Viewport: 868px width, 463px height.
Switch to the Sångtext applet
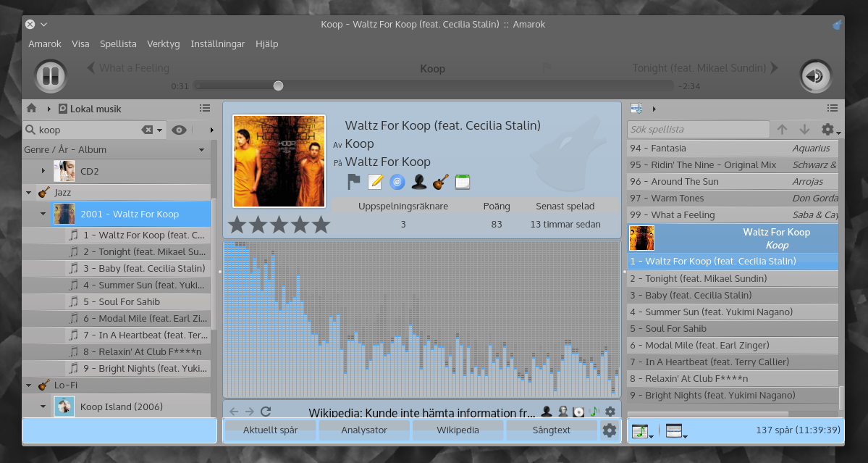pyautogui.click(x=552, y=430)
